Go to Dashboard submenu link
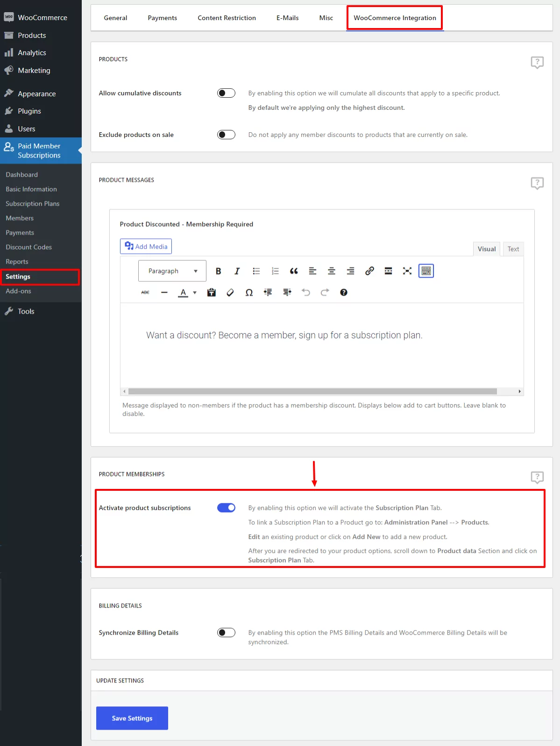This screenshot has height=746, width=560. [21, 174]
